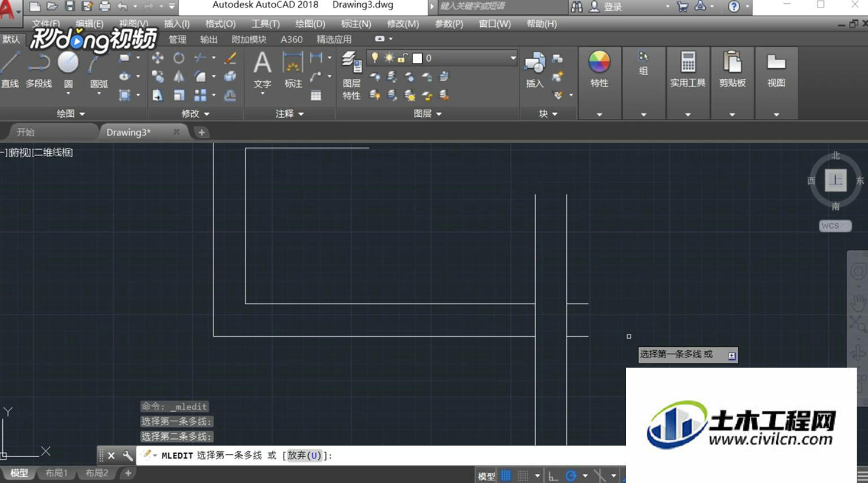
Task: Select the Arc (圆弧) tool
Action: tap(98, 69)
